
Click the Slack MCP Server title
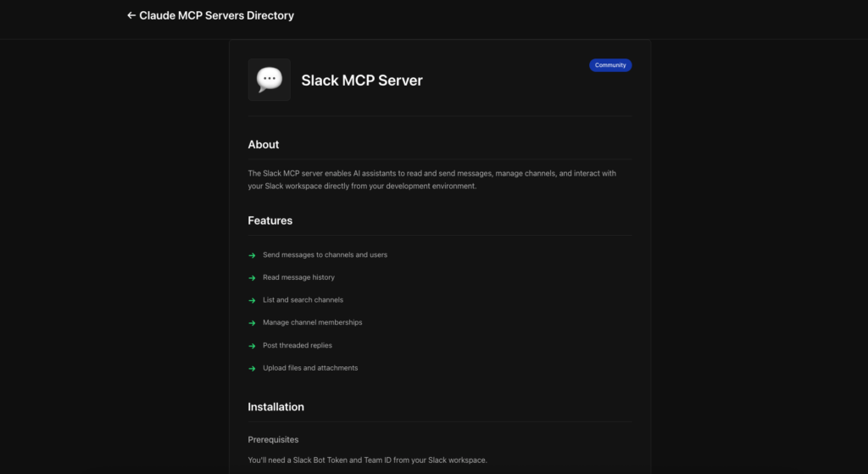coord(362,81)
